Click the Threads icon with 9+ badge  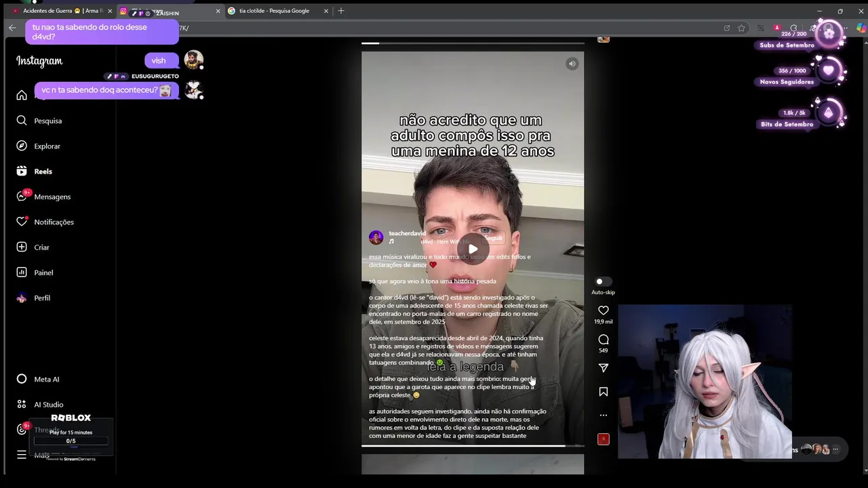[x=22, y=429]
